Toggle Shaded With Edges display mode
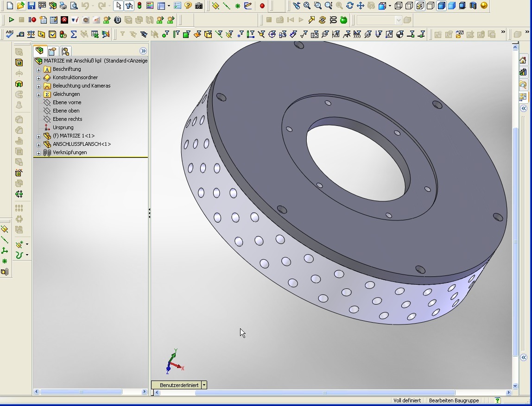 point(441,6)
